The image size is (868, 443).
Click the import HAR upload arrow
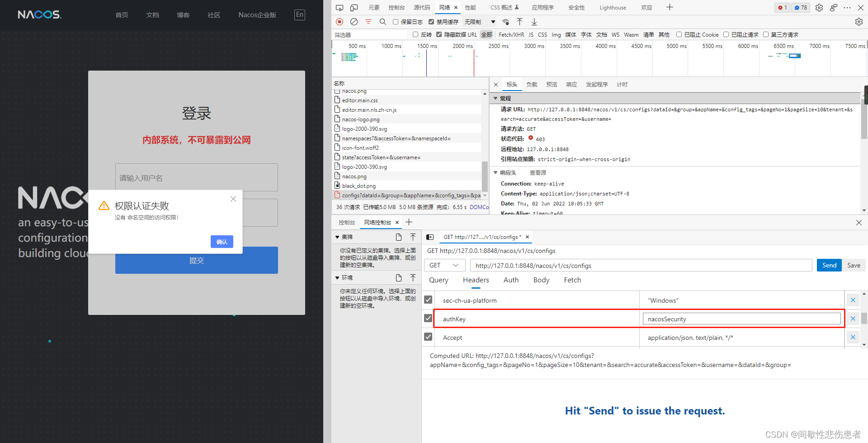pos(520,22)
